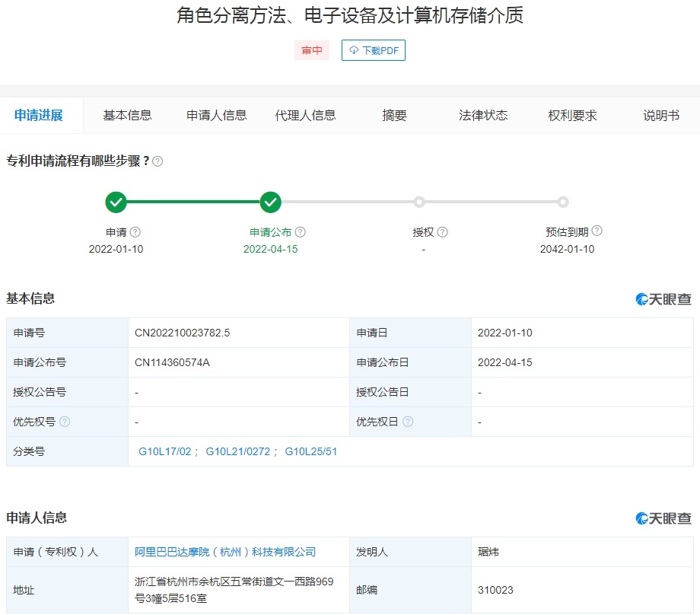Click help icon next to 专利申请流程有哪些步骤
Image resolution: width=700 pixels, height=615 pixels.
[x=157, y=161]
